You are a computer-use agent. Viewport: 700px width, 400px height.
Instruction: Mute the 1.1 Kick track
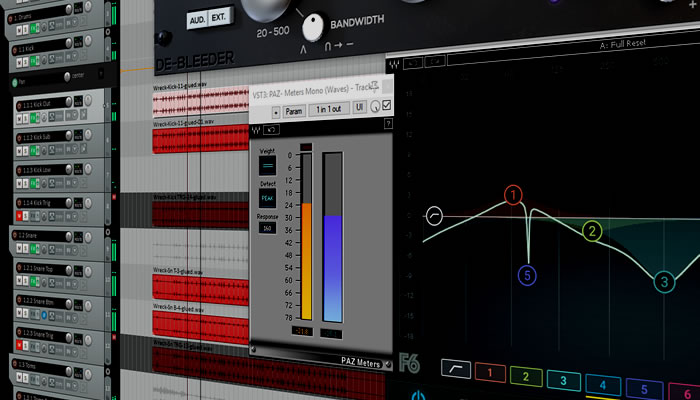coord(19,63)
